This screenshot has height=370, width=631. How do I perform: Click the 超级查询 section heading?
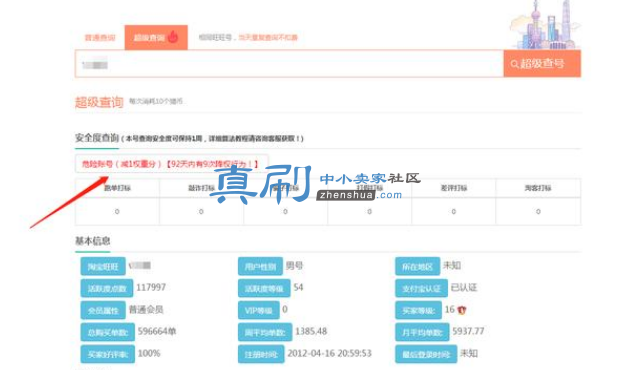click(x=99, y=102)
